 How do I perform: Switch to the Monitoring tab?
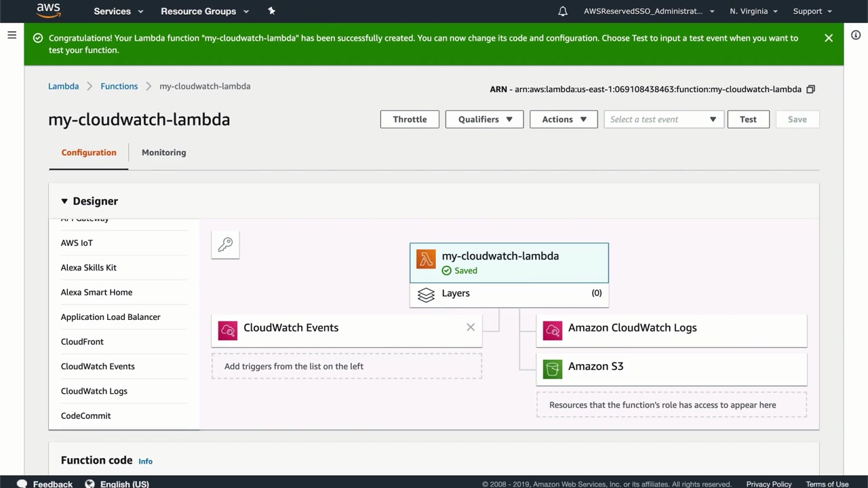coord(164,152)
